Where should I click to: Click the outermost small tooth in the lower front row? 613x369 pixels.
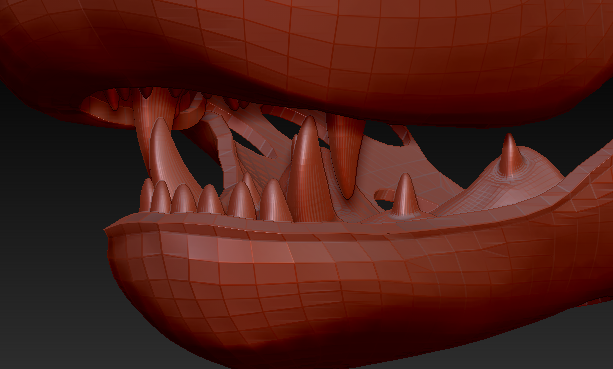click(147, 195)
